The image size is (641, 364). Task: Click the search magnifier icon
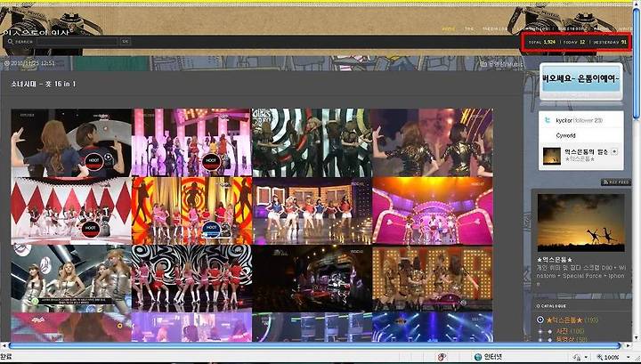(10, 41)
